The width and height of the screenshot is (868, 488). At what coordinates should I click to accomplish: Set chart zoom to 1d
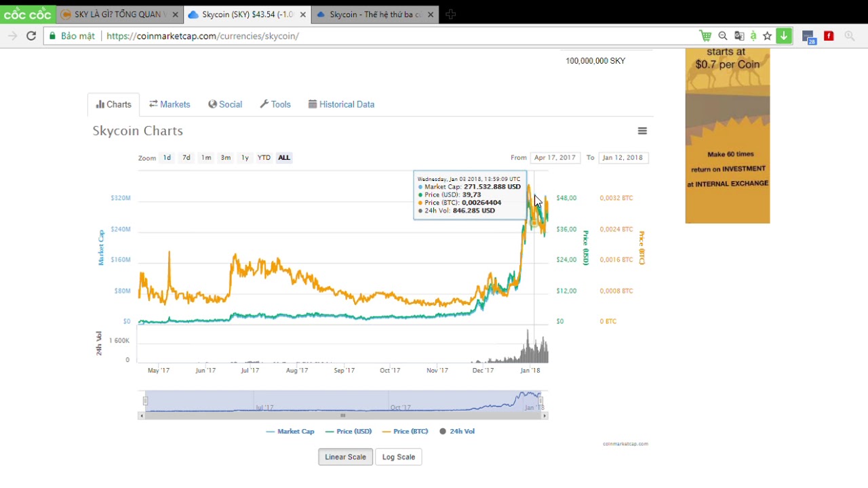click(167, 157)
